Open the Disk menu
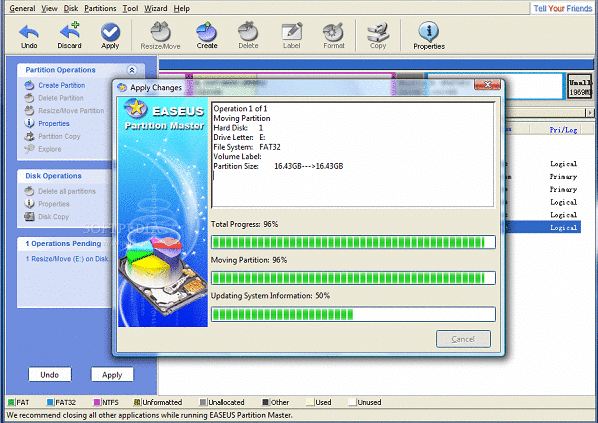Viewport: 598px width, 423px height. coord(71,8)
